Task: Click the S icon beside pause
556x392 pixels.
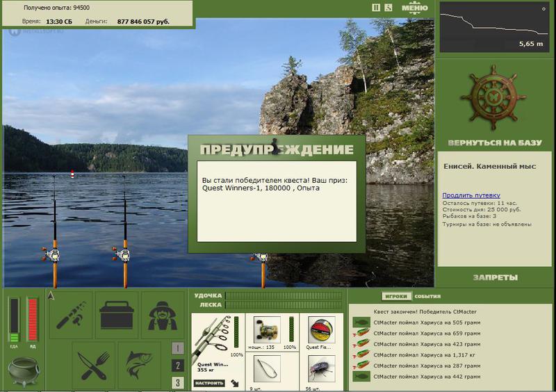Action: coord(389,8)
